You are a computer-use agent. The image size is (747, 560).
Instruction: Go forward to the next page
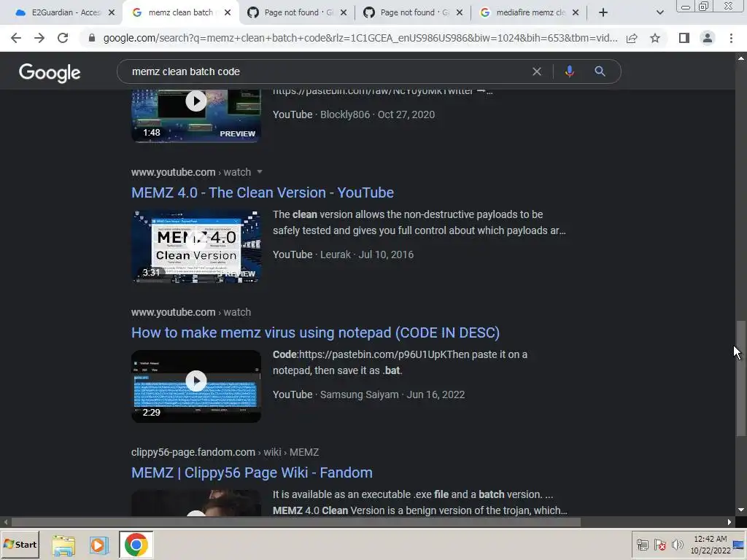click(x=39, y=38)
